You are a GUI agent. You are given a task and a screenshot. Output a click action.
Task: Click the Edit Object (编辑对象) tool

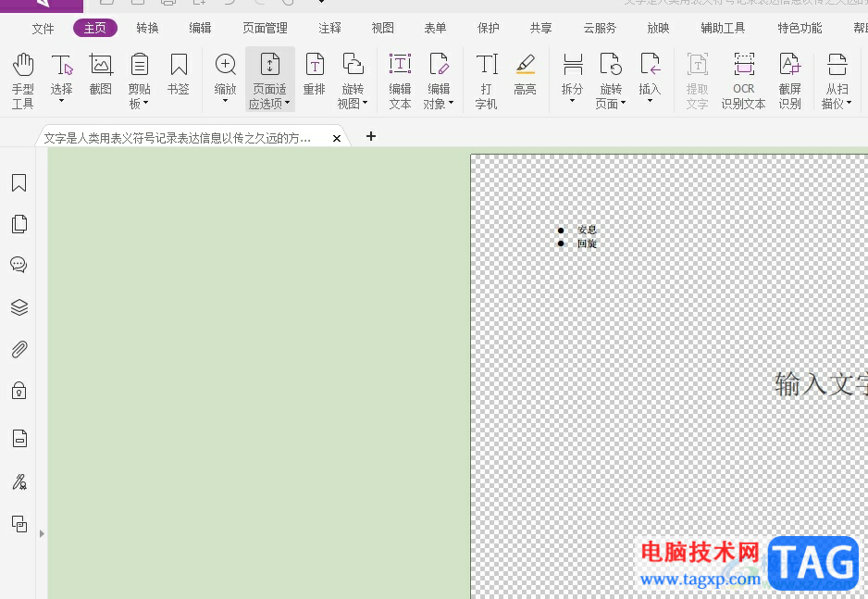(x=439, y=81)
